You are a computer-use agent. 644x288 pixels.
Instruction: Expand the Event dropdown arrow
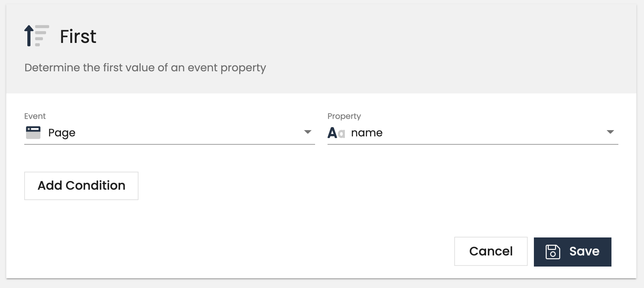(x=307, y=132)
